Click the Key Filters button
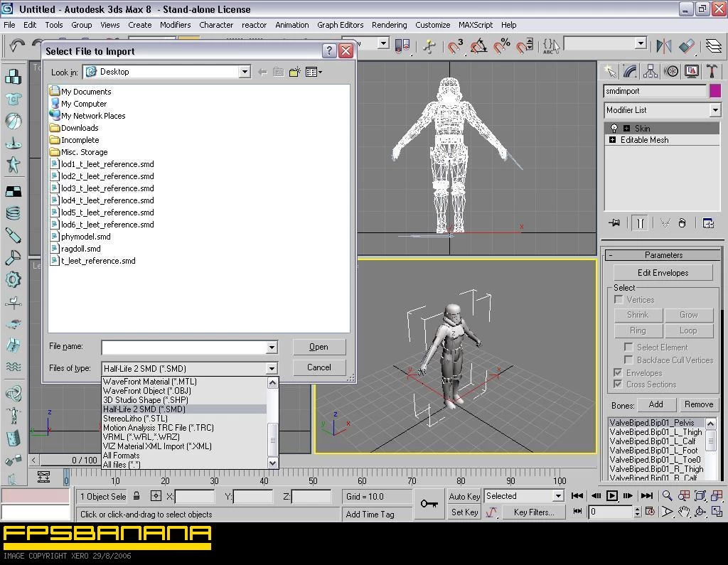 [533, 512]
